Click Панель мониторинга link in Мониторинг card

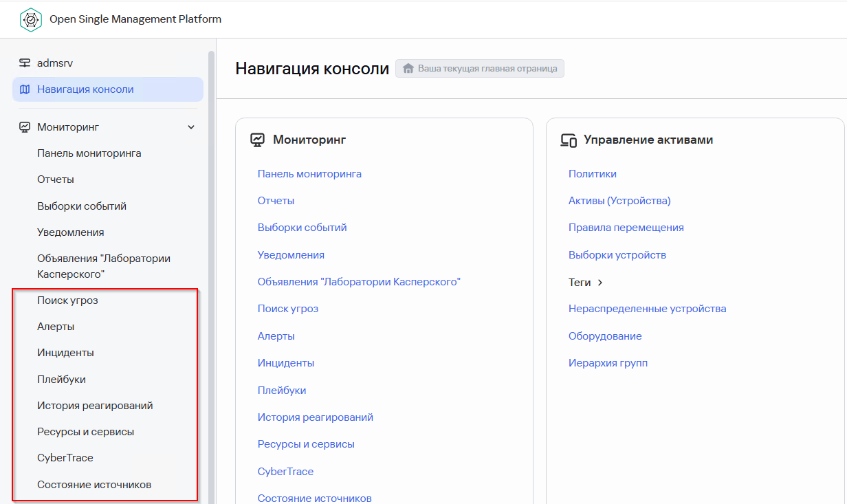(309, 174)
